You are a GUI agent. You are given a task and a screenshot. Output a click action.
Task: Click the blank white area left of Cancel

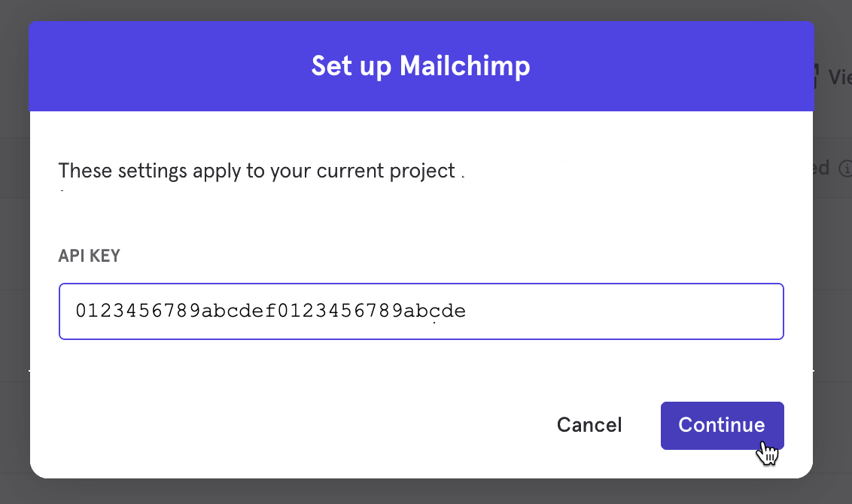click(x=301, y=425)
